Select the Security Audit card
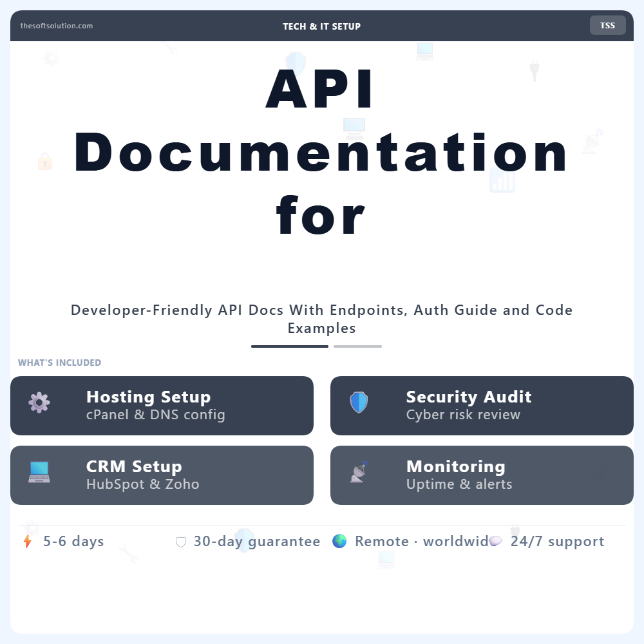The height and width of the screenshot is (644, 644). 482,405
